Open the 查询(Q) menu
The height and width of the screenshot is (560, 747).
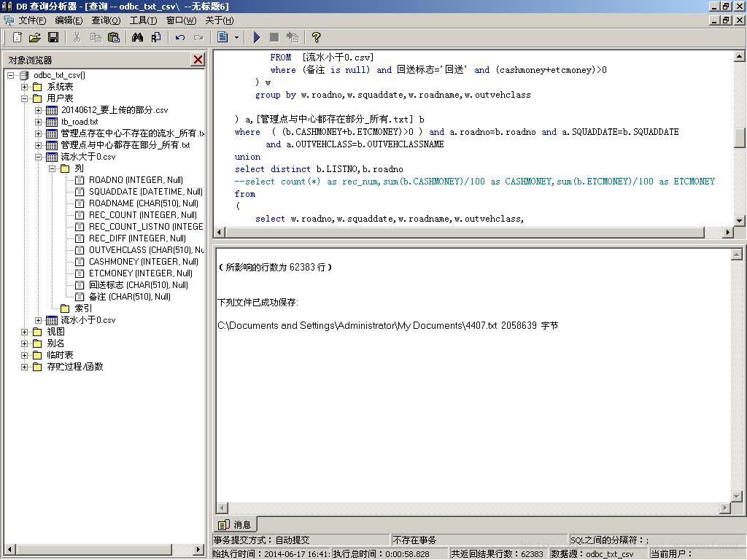107,20
